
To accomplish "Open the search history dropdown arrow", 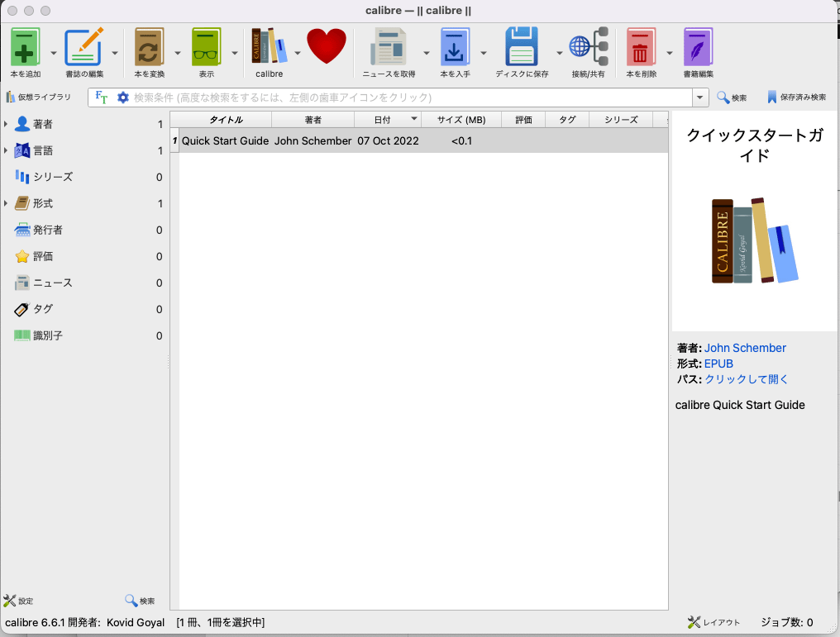I will click(699, 97).
